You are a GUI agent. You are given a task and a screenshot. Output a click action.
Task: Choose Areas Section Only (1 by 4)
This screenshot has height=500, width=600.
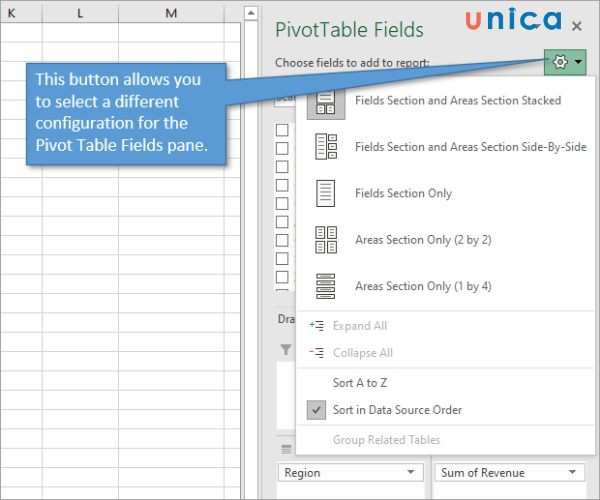423,286
